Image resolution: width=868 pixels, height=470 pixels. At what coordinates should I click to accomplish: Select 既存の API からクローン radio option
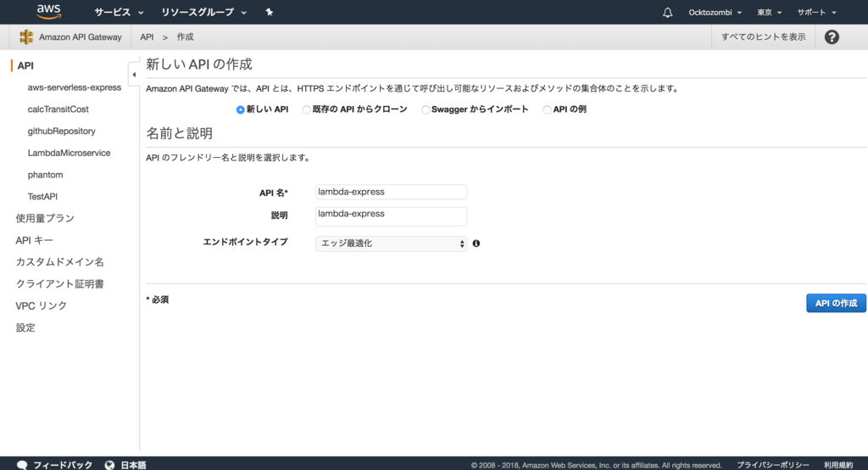pos(306,109)
